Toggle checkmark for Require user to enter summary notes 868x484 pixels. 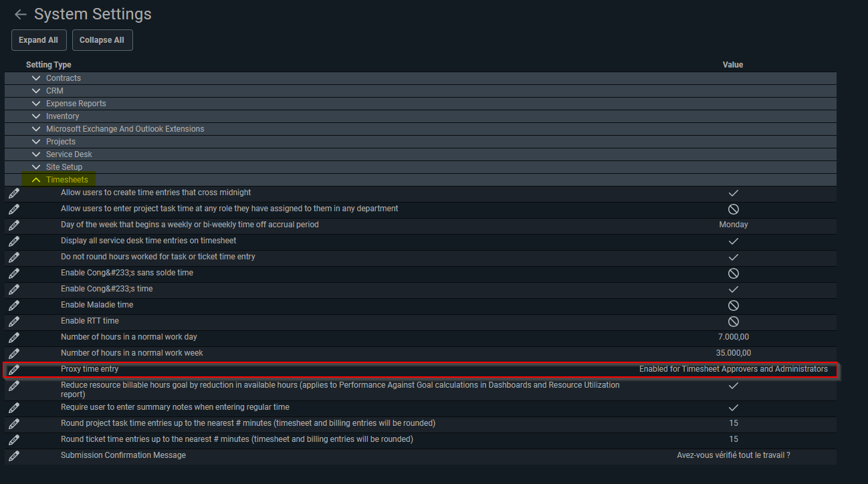[733, 408]
